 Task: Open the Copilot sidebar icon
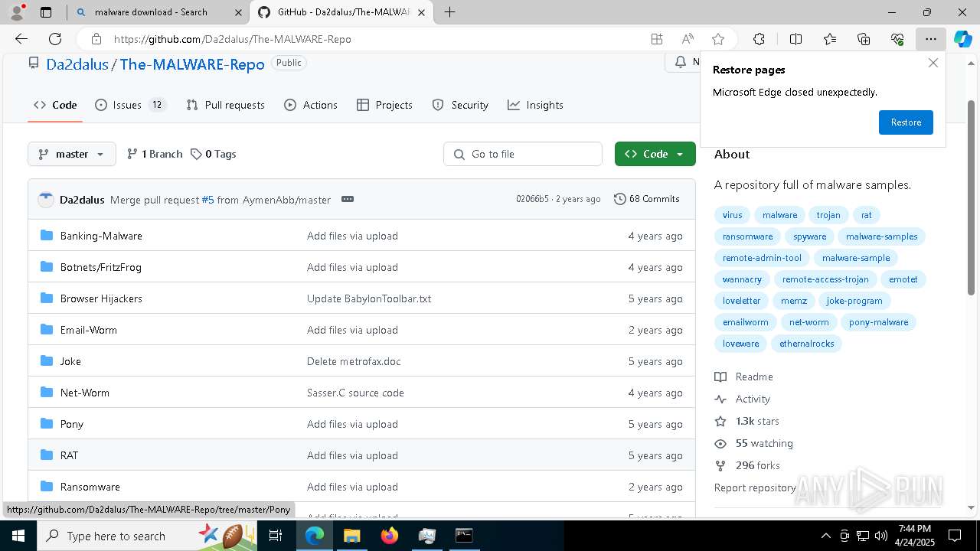pos(963,39)
